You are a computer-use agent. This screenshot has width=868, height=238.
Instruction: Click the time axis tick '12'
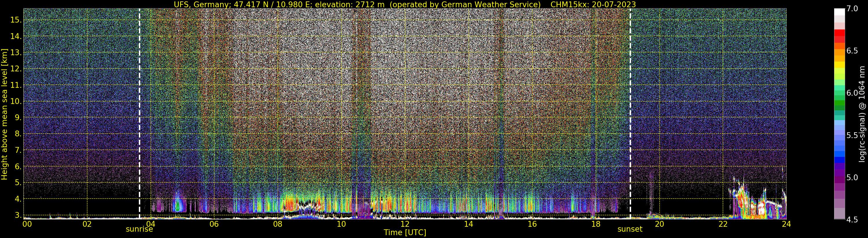[x=405, y=224]
